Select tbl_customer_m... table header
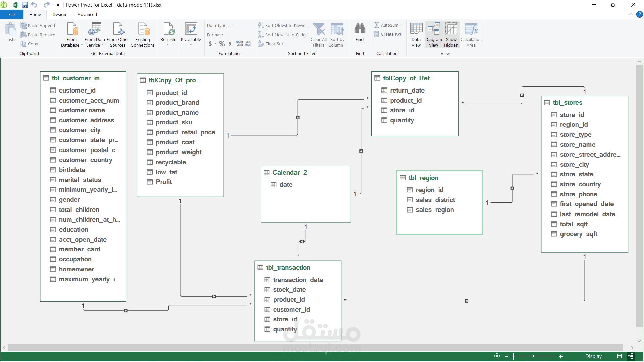 click(83, 78)
